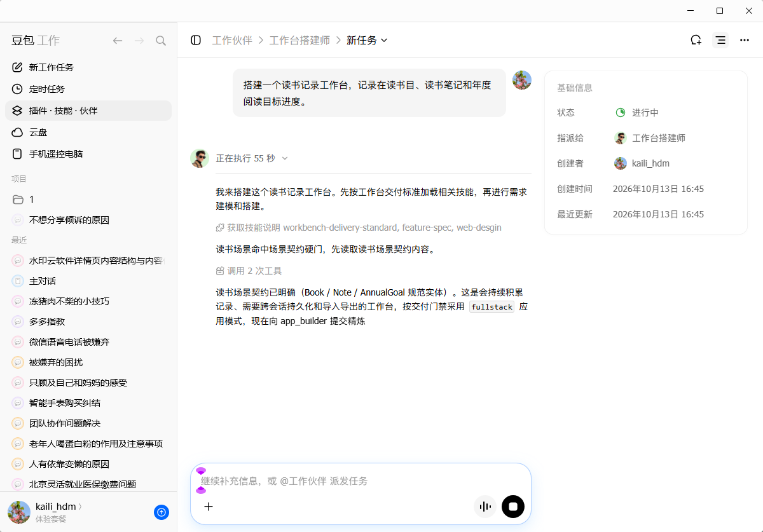Click the plus attachment button
Image resolution: width=763 pixels, height=532 pixels.
click(209, 507)
